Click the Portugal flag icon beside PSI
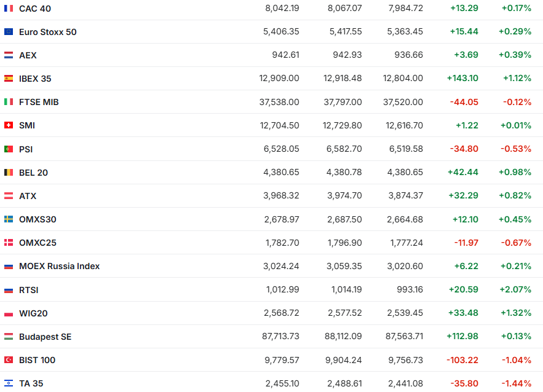 click(9, 149)
